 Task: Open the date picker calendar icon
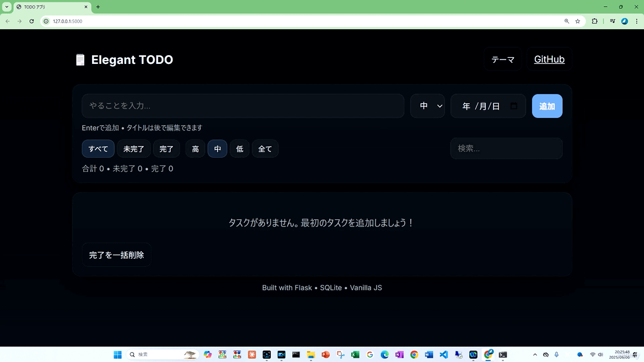(x=513, y=106)
